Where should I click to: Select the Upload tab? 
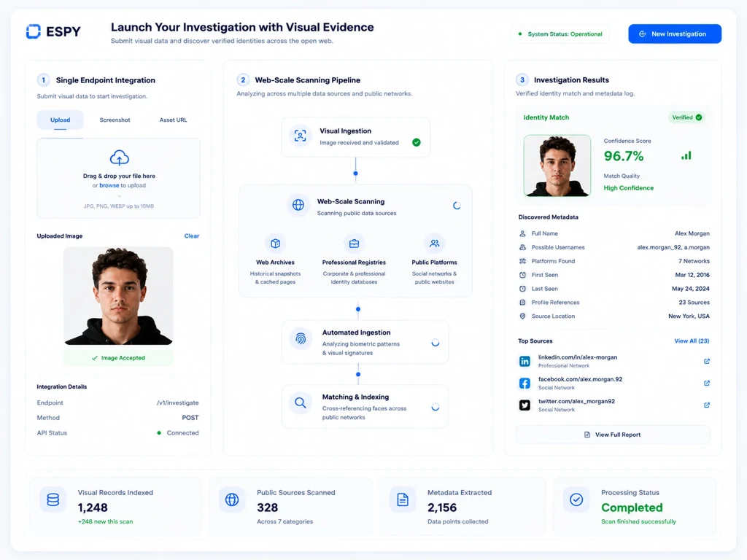click(60, 120)
